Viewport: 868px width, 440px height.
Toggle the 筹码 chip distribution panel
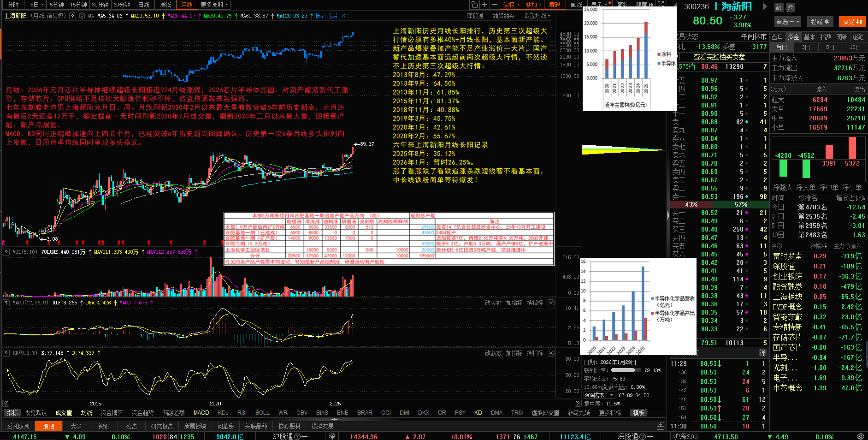click(555, 5)
